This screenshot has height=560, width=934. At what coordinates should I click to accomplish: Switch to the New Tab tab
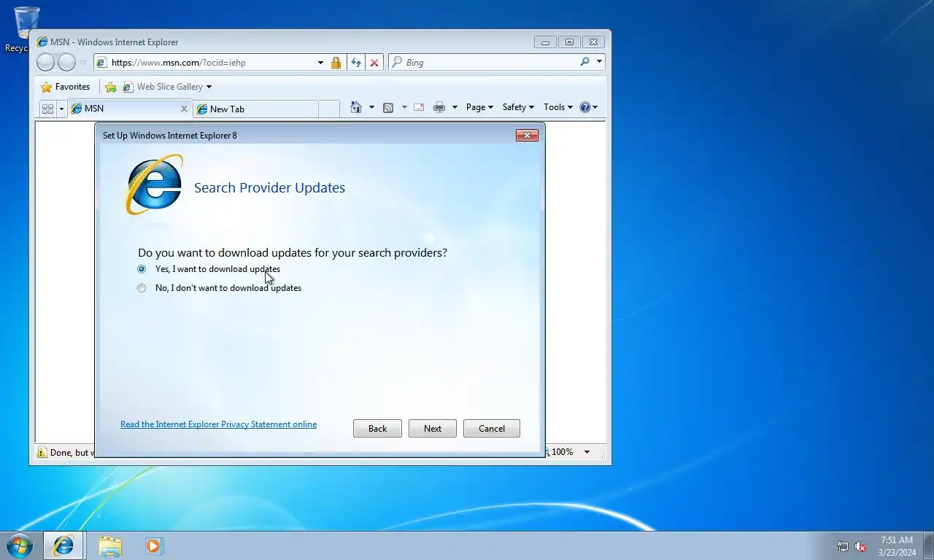coord(255,109)
